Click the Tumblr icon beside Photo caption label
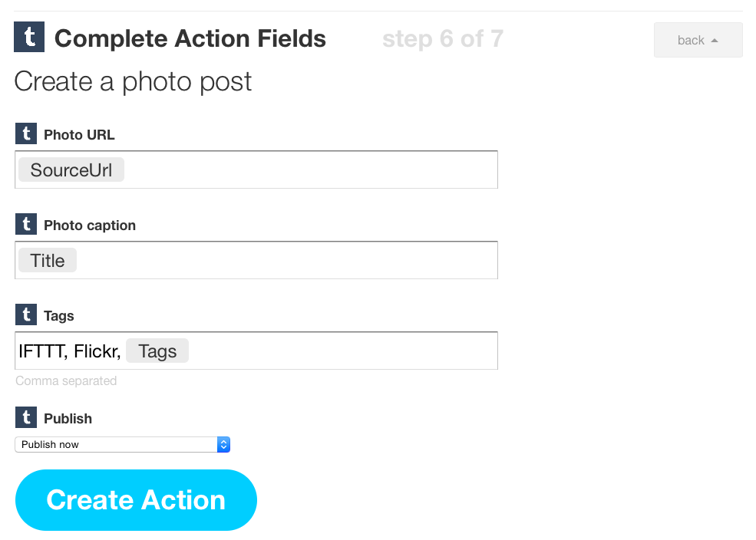The image size is (756, 540). pyautogui.click(x=26, y=225)
